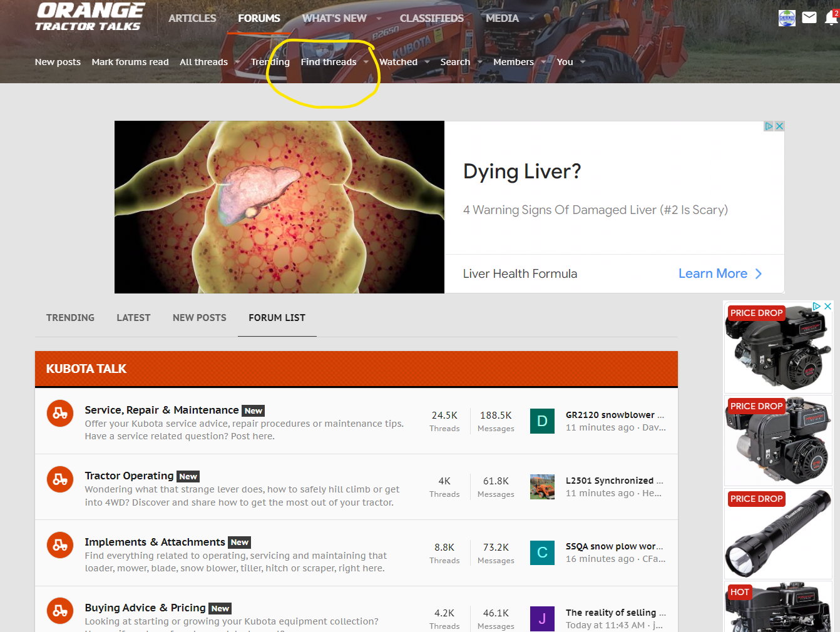This screenshot has width=840, height=632.
Task: Open the Watched link
Action: (398, 62)
